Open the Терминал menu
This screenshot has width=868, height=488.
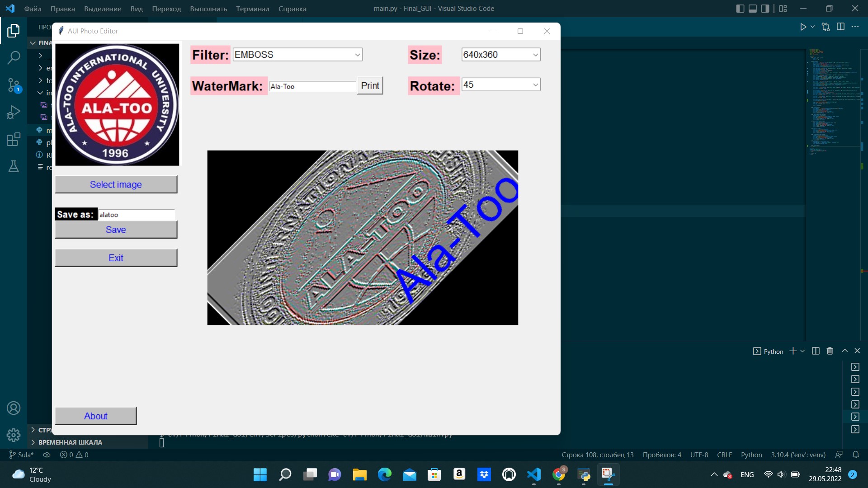(252, 9)
